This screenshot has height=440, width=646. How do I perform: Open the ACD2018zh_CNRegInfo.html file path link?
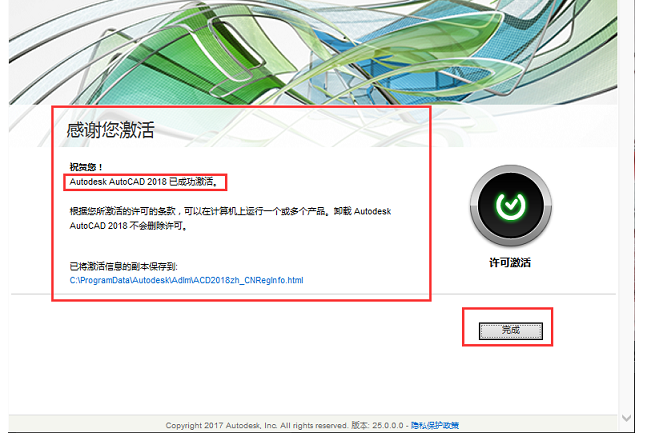[x=186, y=280]
